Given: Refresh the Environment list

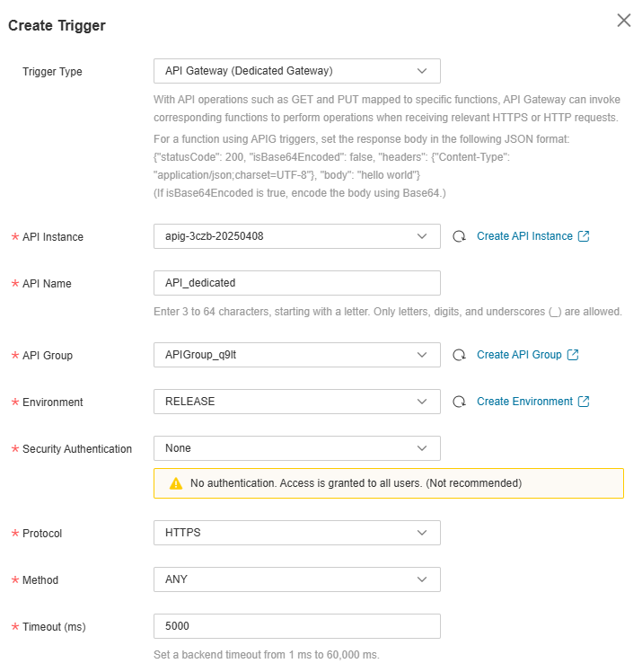Looking at the screenshot, I should coord(459,402).
